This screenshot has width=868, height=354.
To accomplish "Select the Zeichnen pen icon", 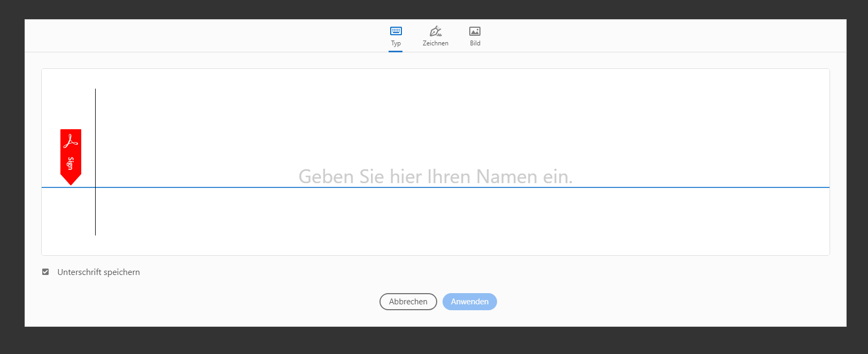I will pos(436,31).
